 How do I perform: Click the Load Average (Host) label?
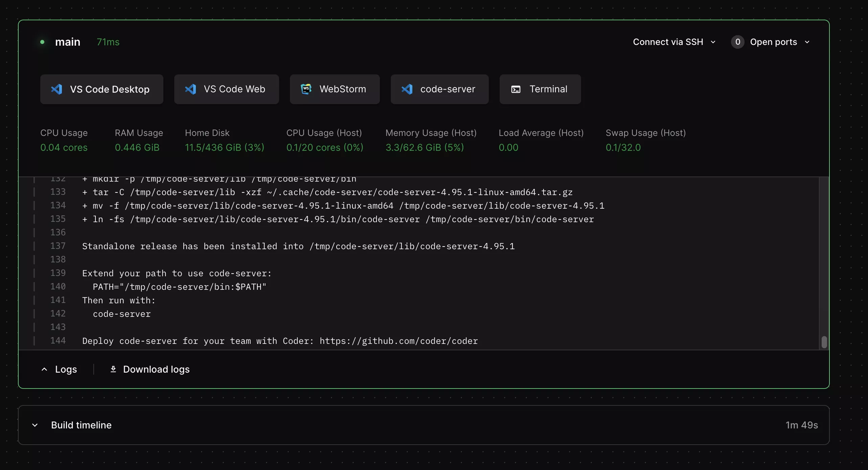click(541, 133)
